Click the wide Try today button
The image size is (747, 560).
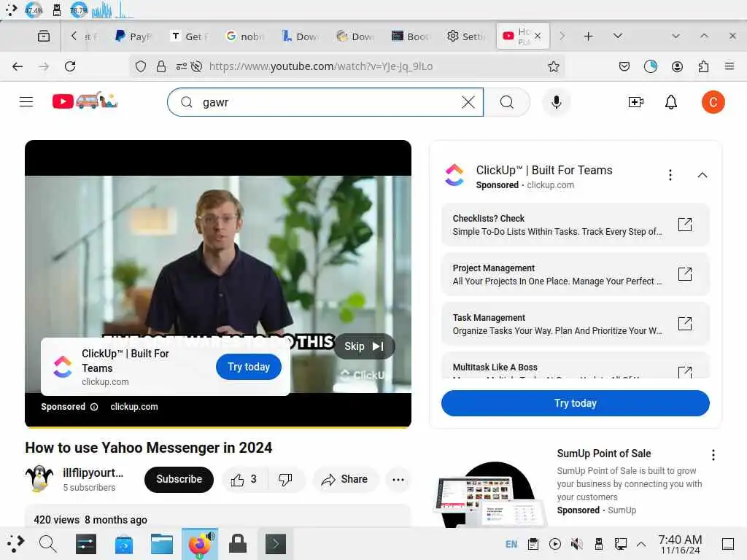575,403
